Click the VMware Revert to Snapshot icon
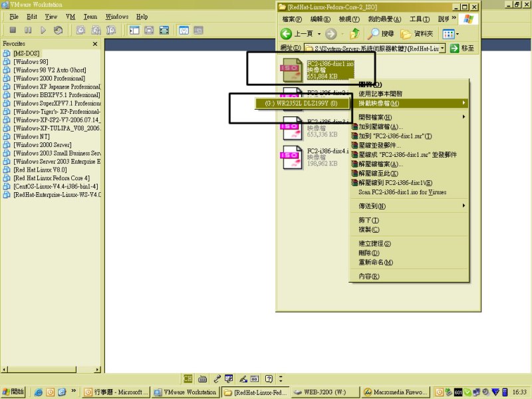 tap(96, 30)
